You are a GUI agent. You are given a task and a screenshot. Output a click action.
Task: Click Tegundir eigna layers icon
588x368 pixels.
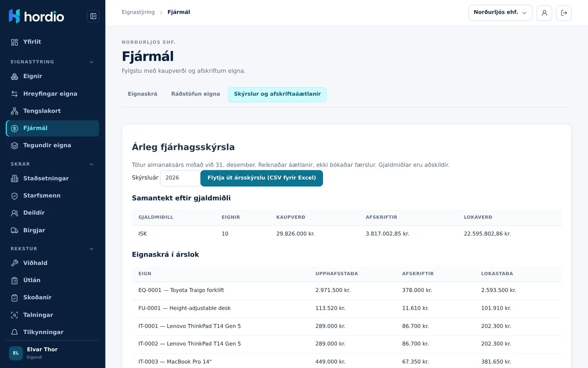click(15, 145)
